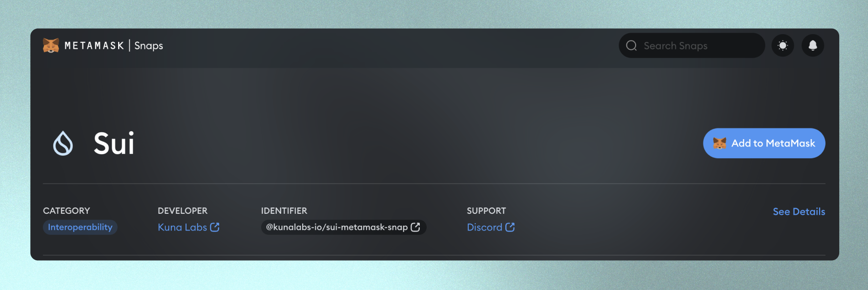Open the notifications bell icon
The width and height of the screenshot is (868, 290).
tap(813, 45)
